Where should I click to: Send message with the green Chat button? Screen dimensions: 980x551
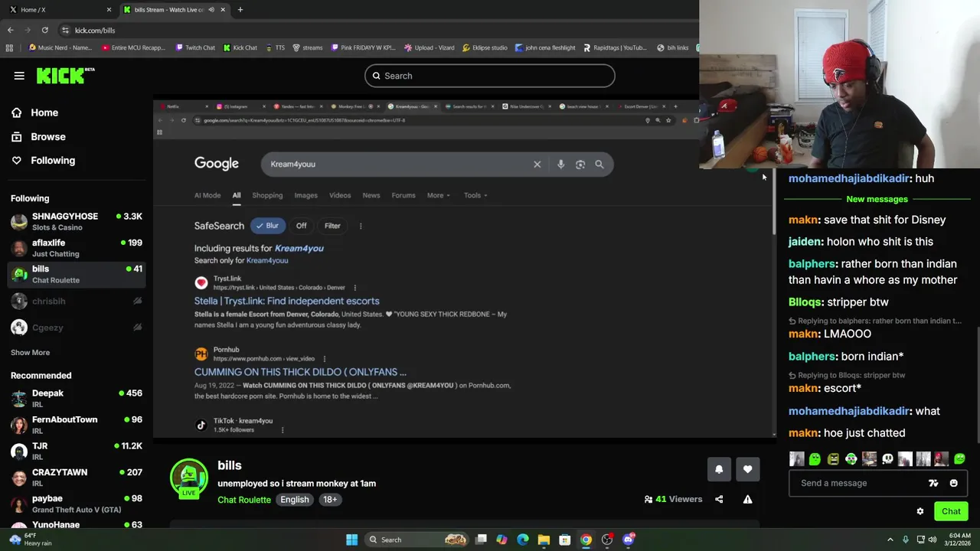tap(951, 511)
